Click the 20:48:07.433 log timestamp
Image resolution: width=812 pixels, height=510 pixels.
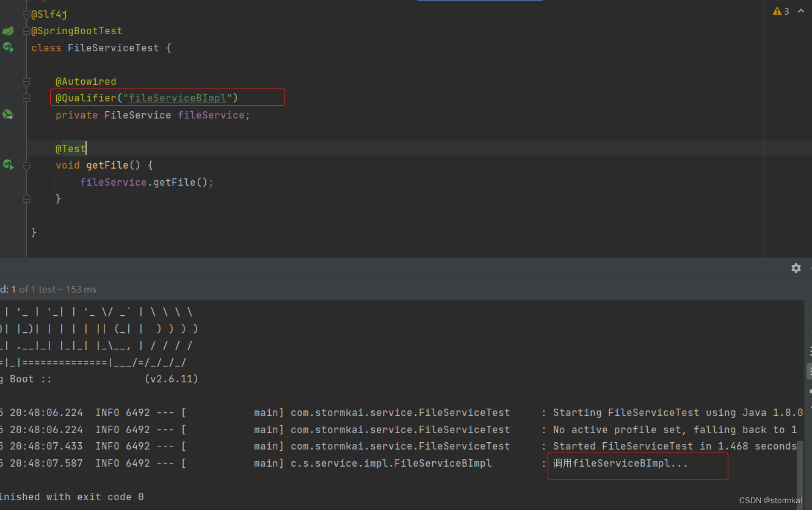(x=46, y=446)
